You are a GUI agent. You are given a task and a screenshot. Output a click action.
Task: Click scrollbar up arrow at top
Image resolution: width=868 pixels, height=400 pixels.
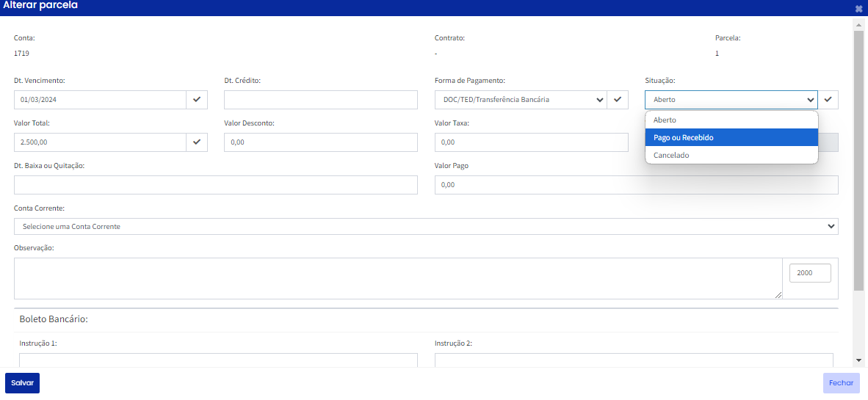coord(858,23)
